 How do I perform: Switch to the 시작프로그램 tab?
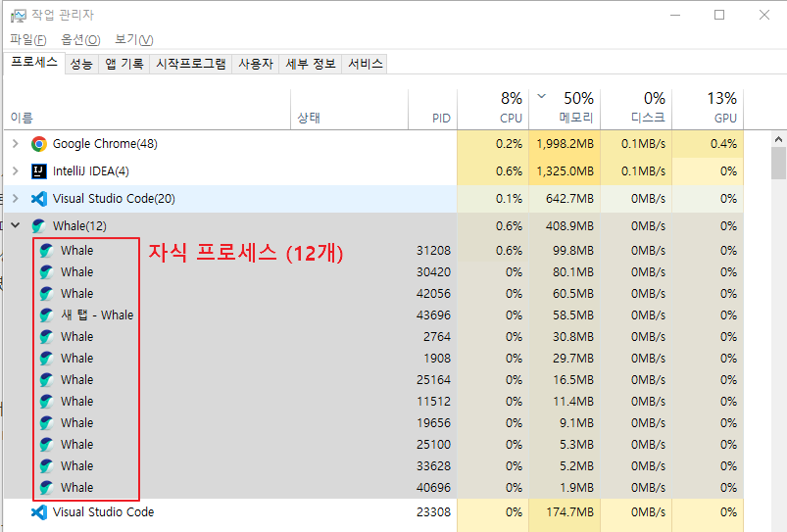[191, 64]
